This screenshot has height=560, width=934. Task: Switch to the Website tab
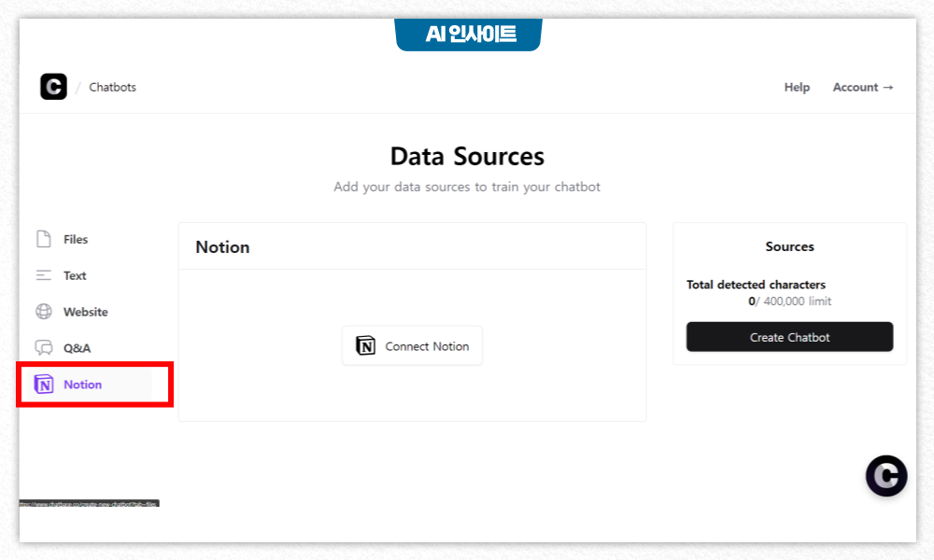point(86,312)
